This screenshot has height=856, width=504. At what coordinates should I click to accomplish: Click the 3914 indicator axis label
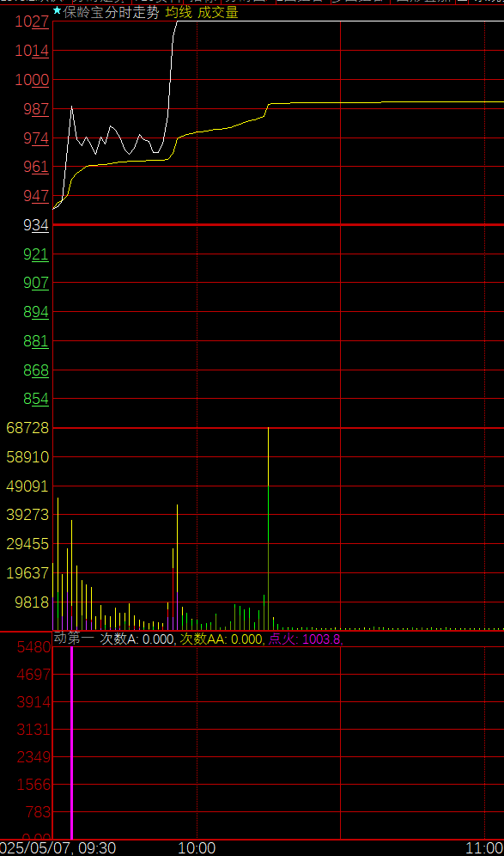pos(33,702)
